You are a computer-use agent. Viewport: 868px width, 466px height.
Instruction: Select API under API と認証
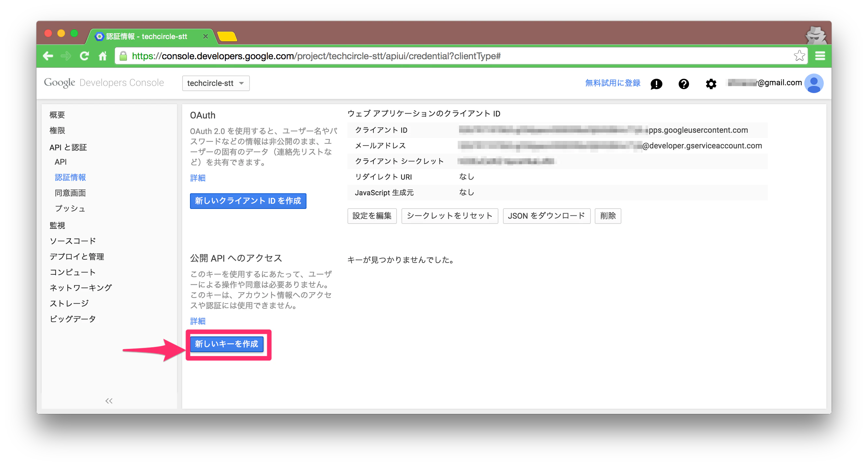[x=61, y=162]
